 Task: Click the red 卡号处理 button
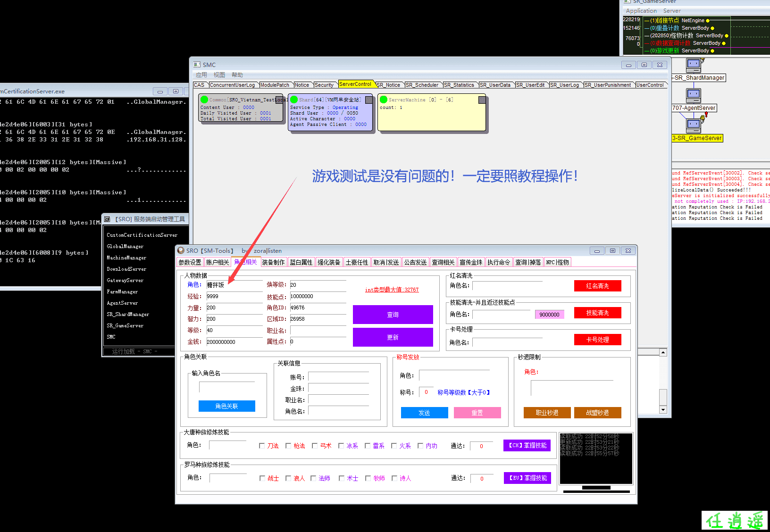tap(598, 340)
